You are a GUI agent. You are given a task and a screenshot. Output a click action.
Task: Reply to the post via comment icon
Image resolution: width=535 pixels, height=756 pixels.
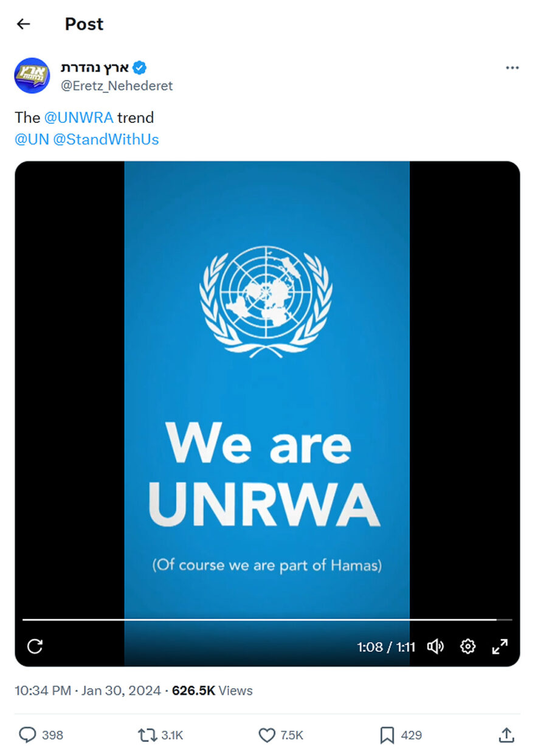[x=27, y=735]
